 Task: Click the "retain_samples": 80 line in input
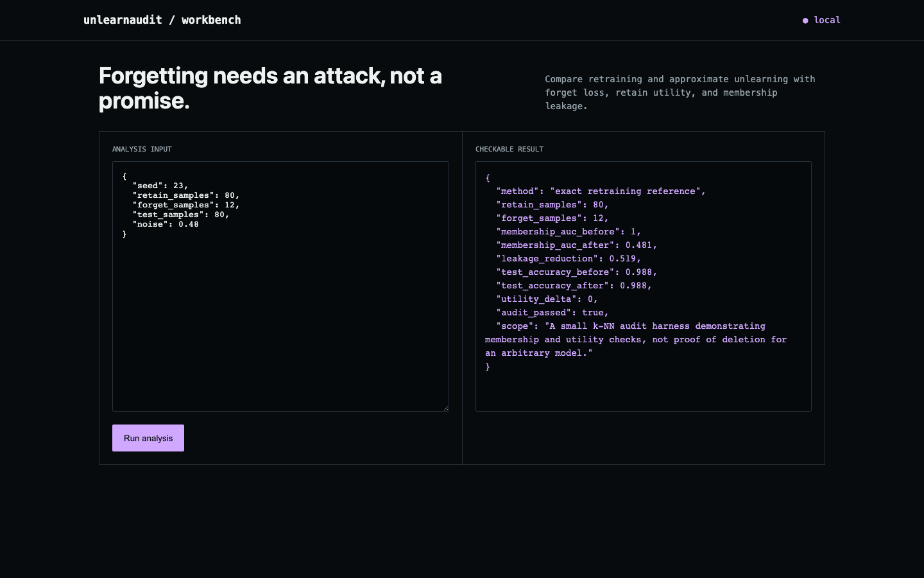[186, 195]
